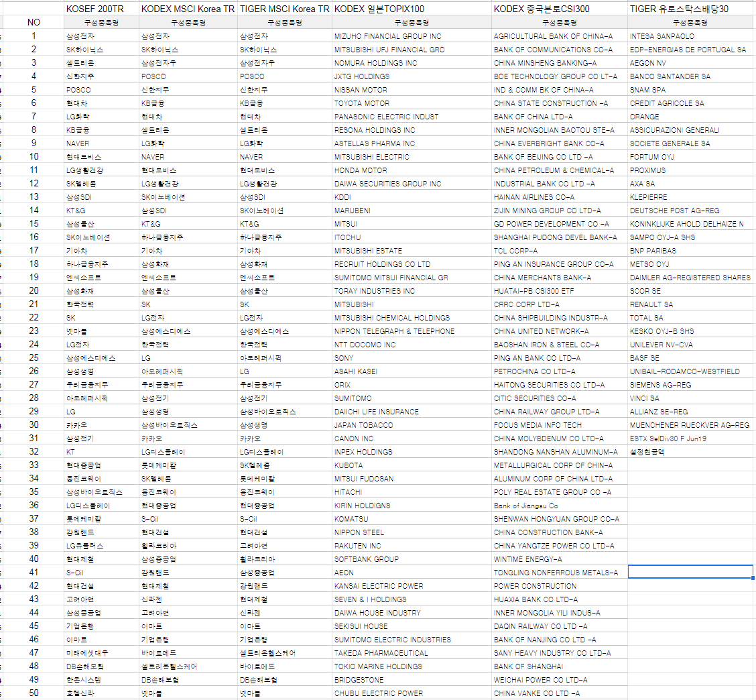Click the AGRICULTURAL BANK OF CHINA-A cell
The height and width of the screenshot is (700, 756).
[x=559, y=36]
